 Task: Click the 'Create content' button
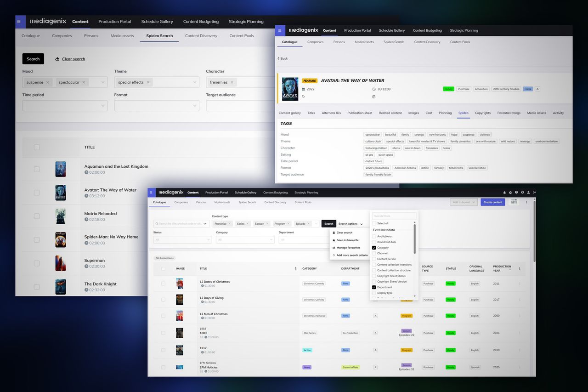(x=493, y=202)
